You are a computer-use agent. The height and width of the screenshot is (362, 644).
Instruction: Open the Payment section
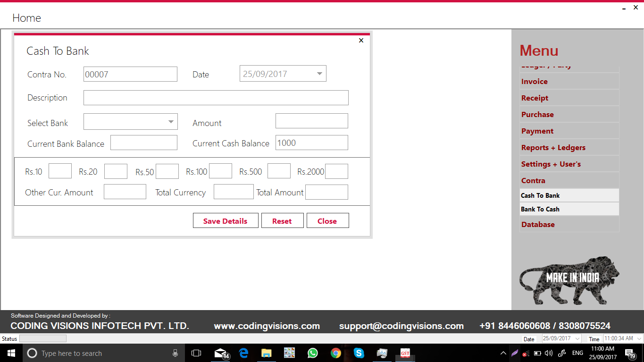569,131
